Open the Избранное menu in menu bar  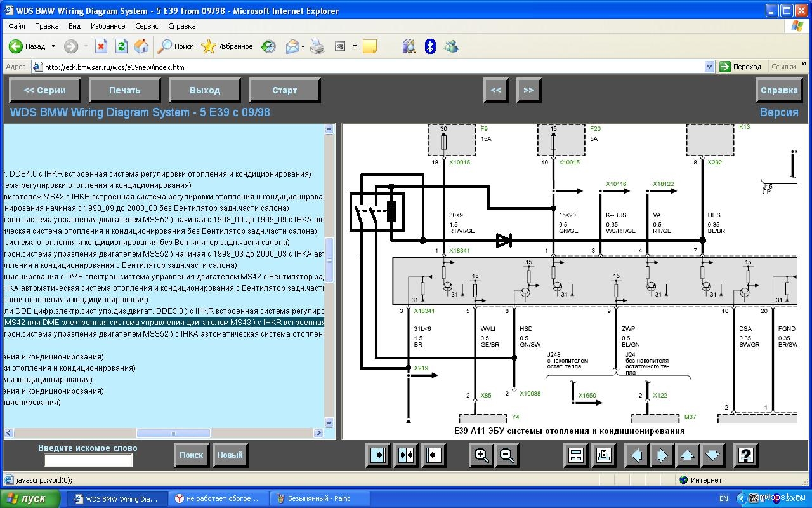[108, 26]
